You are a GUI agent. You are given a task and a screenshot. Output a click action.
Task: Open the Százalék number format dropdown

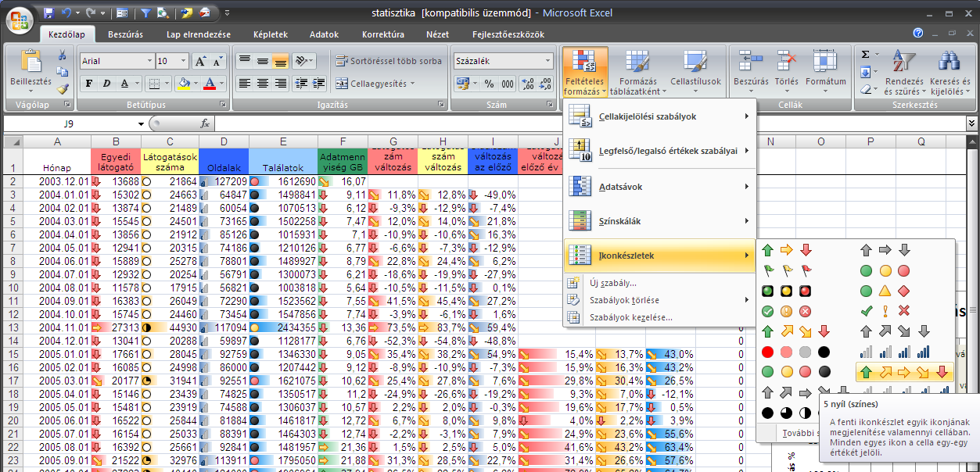[547, 61]
